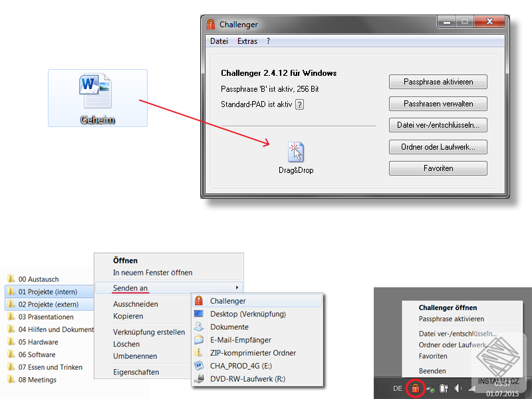This screenshot has height=399, width=532.
Task: Click the Dokumente folder icon in submenu
Action: pos(199,327)
